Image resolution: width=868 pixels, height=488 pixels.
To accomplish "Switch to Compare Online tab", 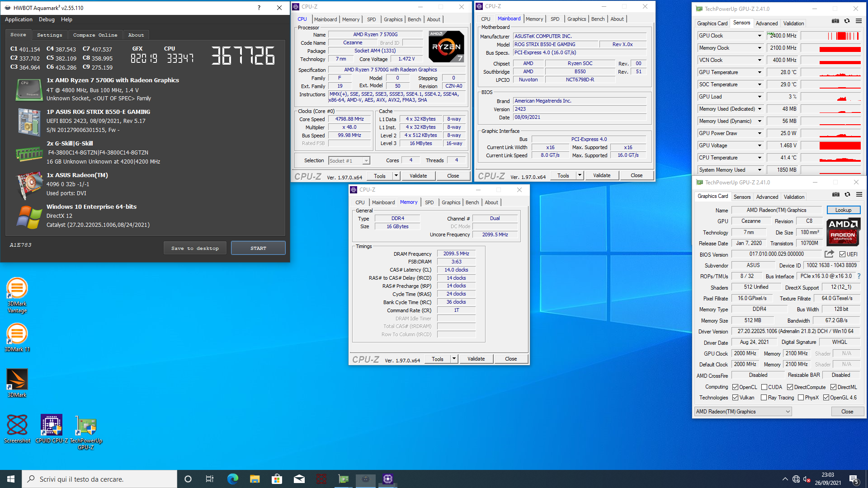I will (x=95, y=35).
